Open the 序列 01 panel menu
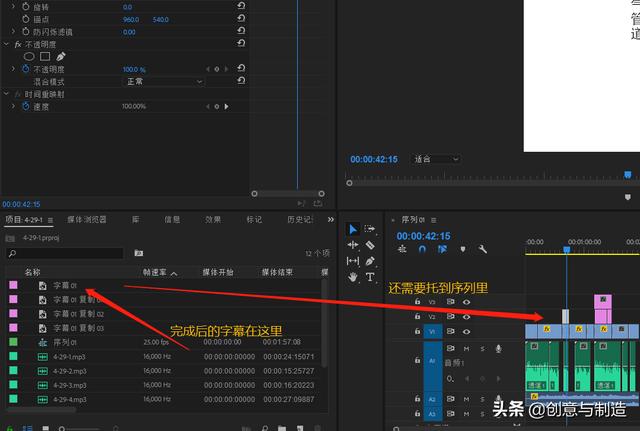The image size is (640, 431). 433,220
